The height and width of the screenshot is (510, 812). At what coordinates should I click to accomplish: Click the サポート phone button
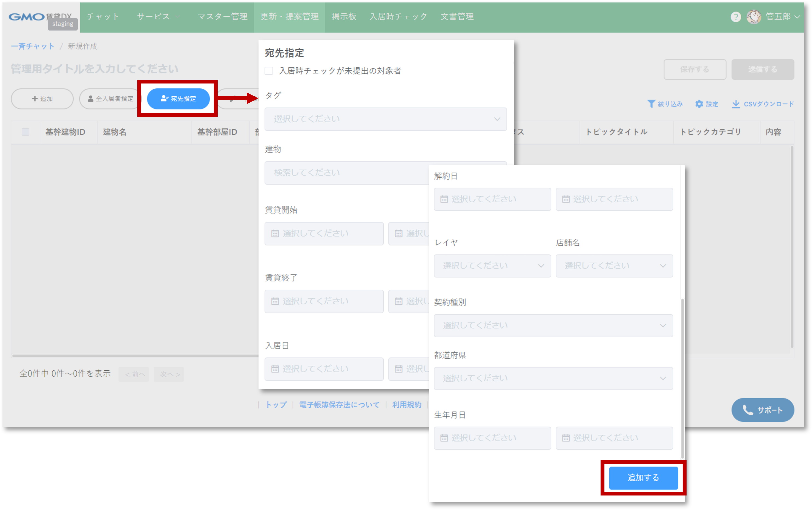[762, 410]
